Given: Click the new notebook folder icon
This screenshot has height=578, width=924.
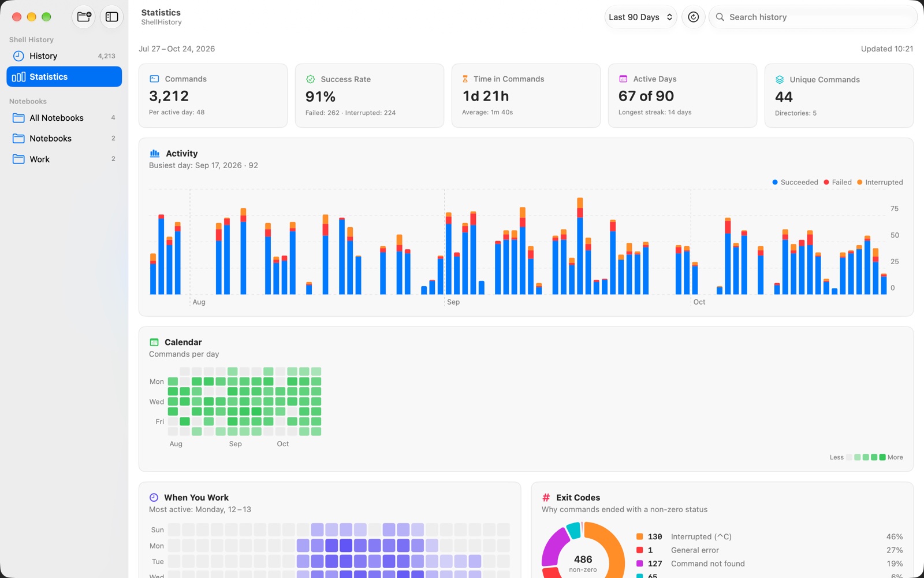Looking at the screenshot, I should pyautogui.click(x=84, y=17).
